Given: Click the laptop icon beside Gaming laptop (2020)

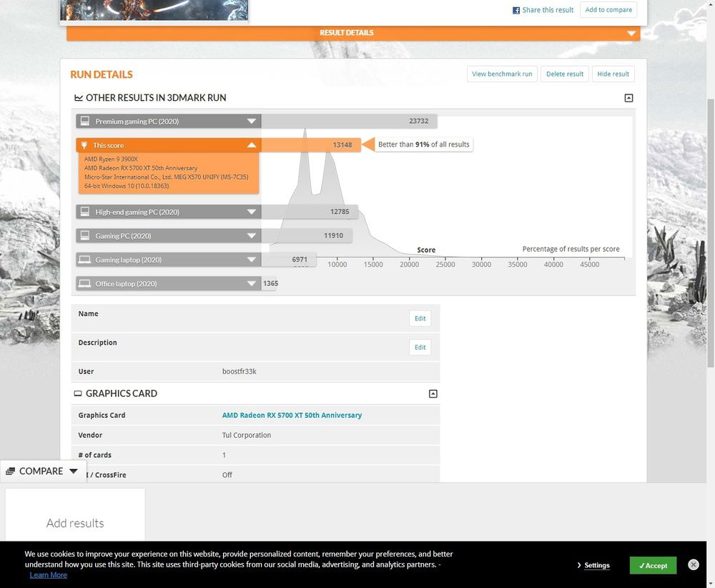Looking at the screenshot, I should [x=84, y=260].
